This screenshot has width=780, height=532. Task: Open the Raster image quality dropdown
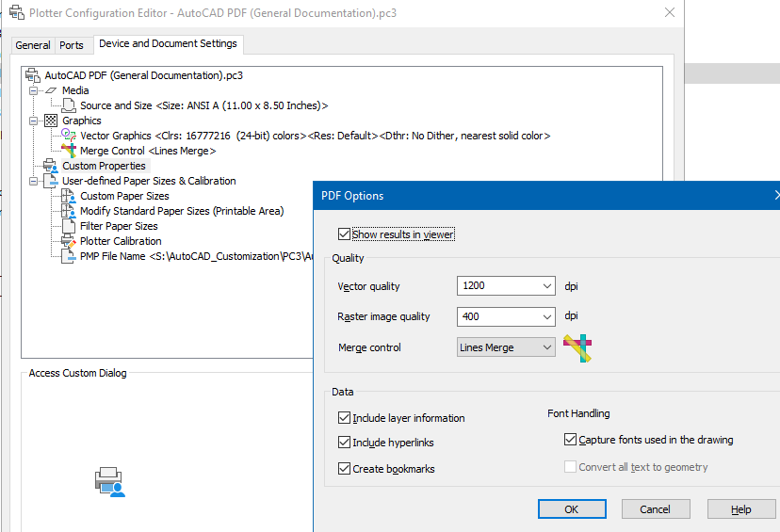[x=546, y=316]
